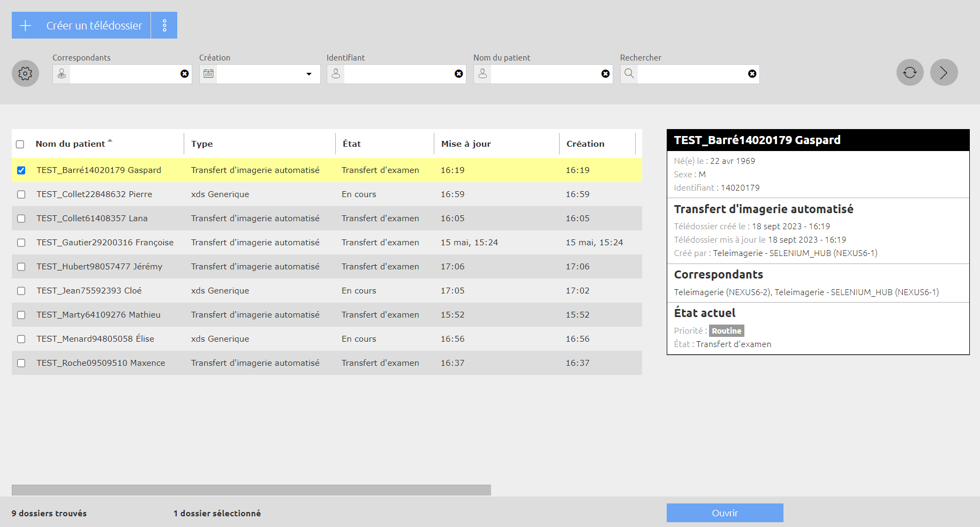Click the person icon in Nom du patient field
980x527 pixels.
pyautogui.click(x=483, y=74)
